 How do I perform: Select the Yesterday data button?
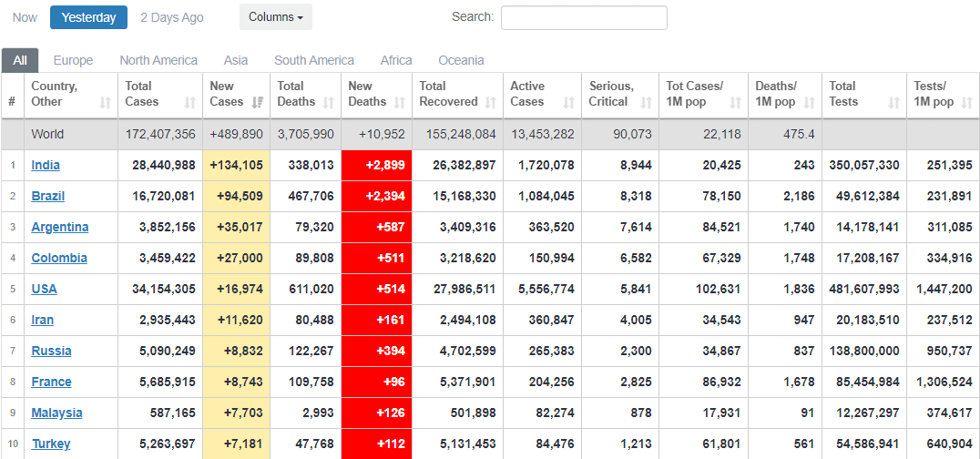click(88, 17)
